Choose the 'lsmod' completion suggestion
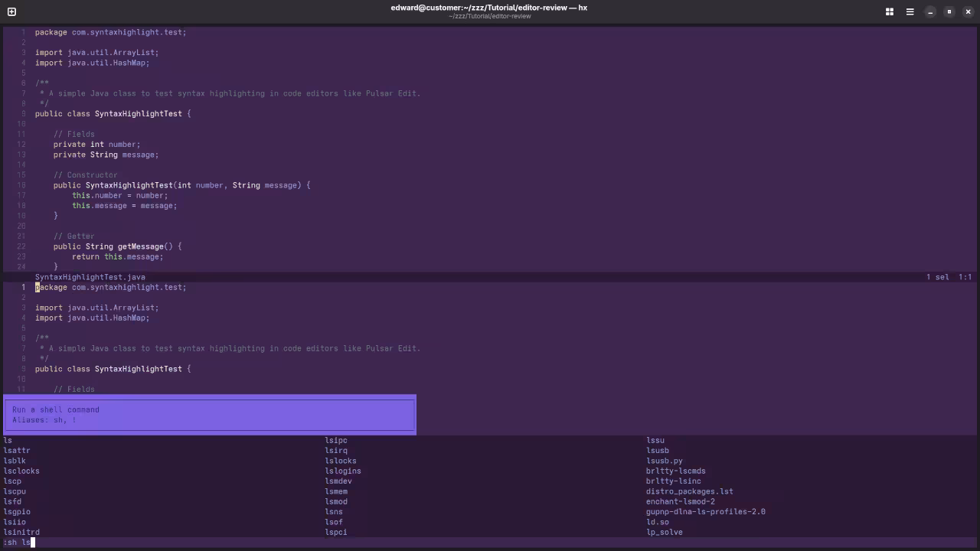This screenshot has height=551, width=980. (x=336, y=502)
